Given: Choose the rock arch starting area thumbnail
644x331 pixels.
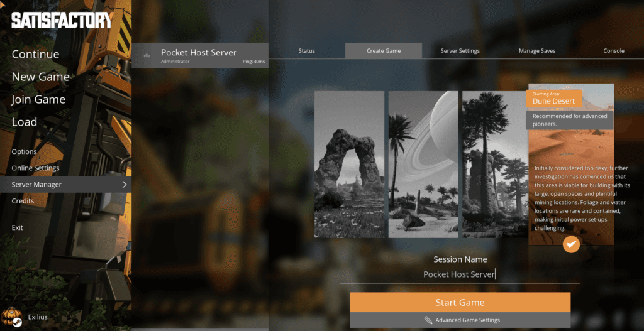Looking at the screenshot, I should click(349, 165).
